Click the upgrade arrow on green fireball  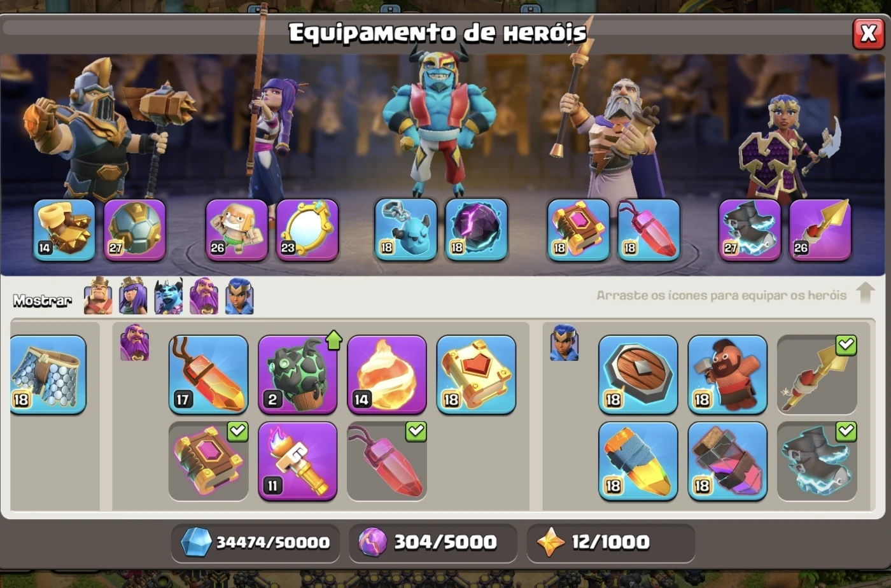(333, 341)
